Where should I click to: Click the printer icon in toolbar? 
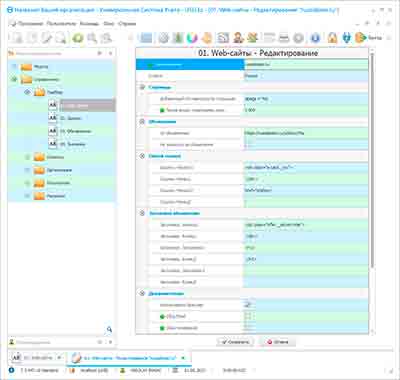284,38
